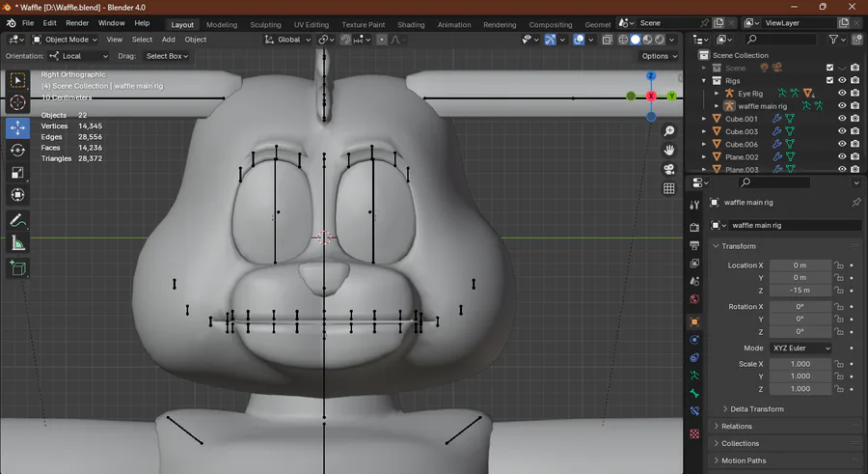The height and width of the screenshot is (474, 868).
Task: Hide Eye Rig with its eye icon
Action: pos(842,93)
